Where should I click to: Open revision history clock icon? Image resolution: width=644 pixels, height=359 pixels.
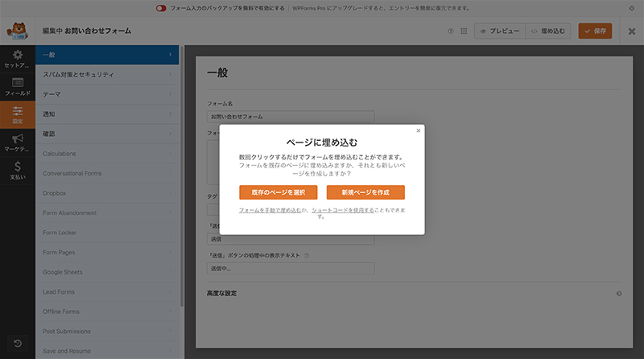[x=17, y=344]
